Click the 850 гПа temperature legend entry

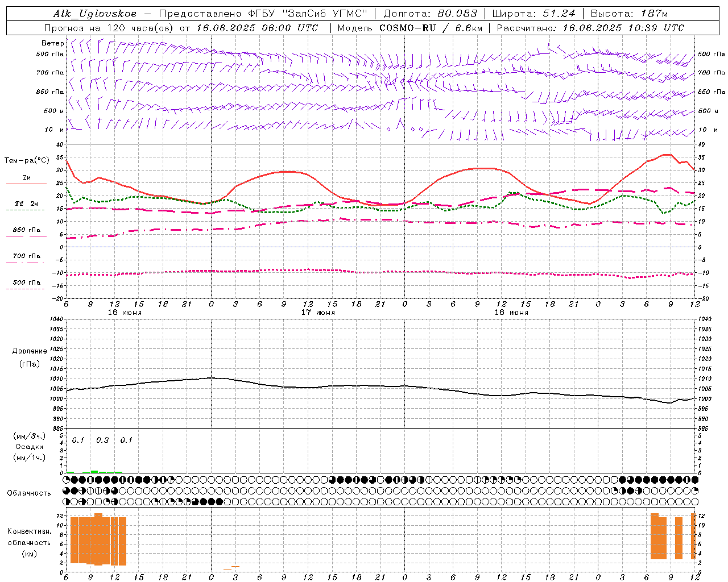tap(27, 232)
